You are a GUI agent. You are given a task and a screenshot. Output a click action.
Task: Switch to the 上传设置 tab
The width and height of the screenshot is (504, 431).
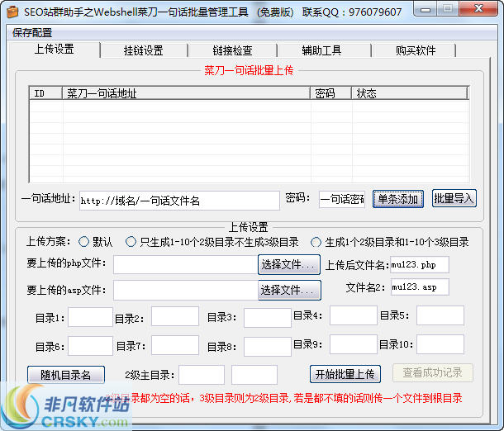[54, 50]
